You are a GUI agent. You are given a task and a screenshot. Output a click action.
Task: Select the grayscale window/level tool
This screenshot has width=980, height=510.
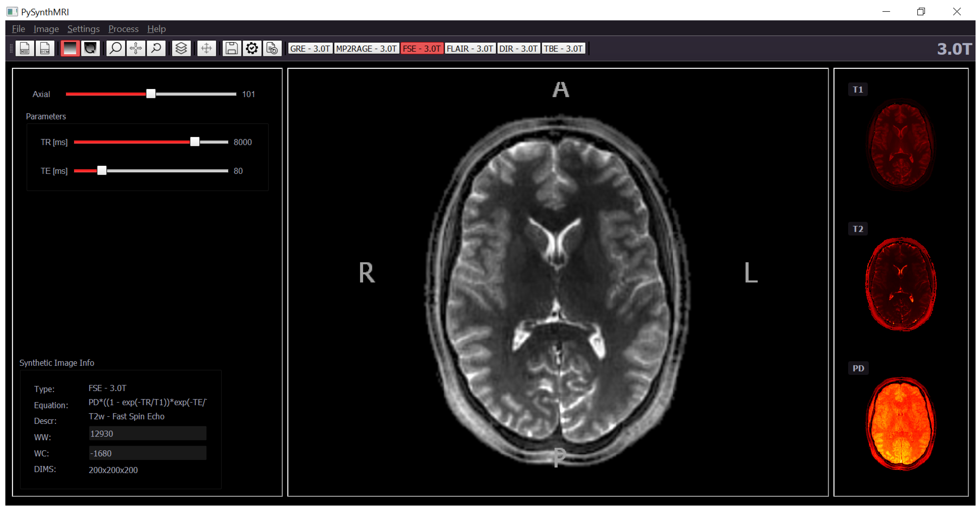(x=70, y=48)
